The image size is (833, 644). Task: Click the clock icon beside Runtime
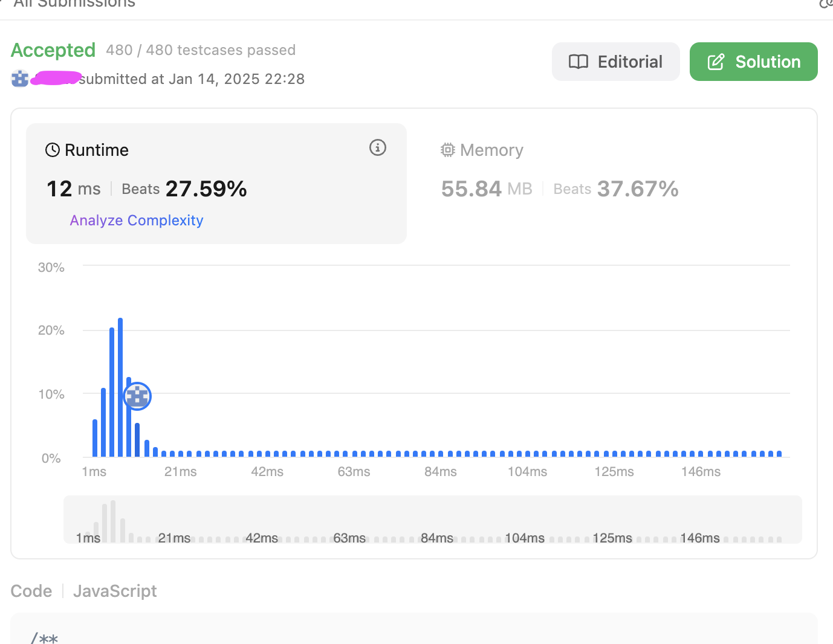pyautogui.click(x=53, y=150)
